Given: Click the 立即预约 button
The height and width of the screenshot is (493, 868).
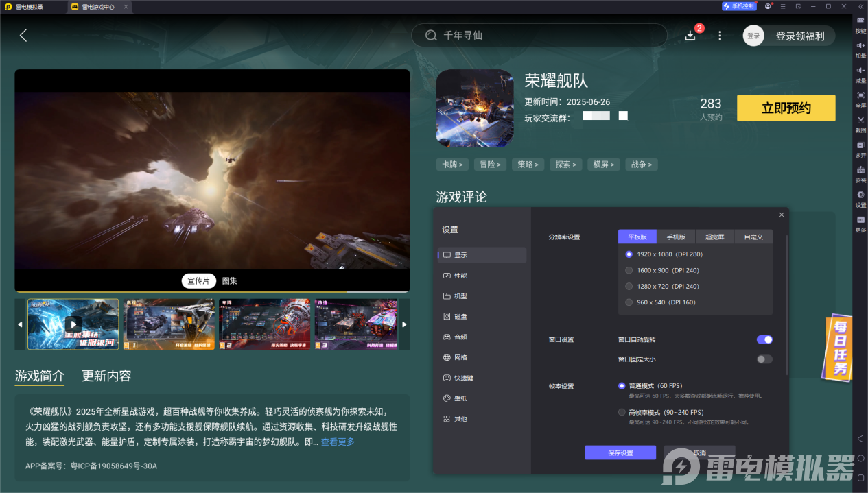Looking at the screenshot, I should coord(785,108).
